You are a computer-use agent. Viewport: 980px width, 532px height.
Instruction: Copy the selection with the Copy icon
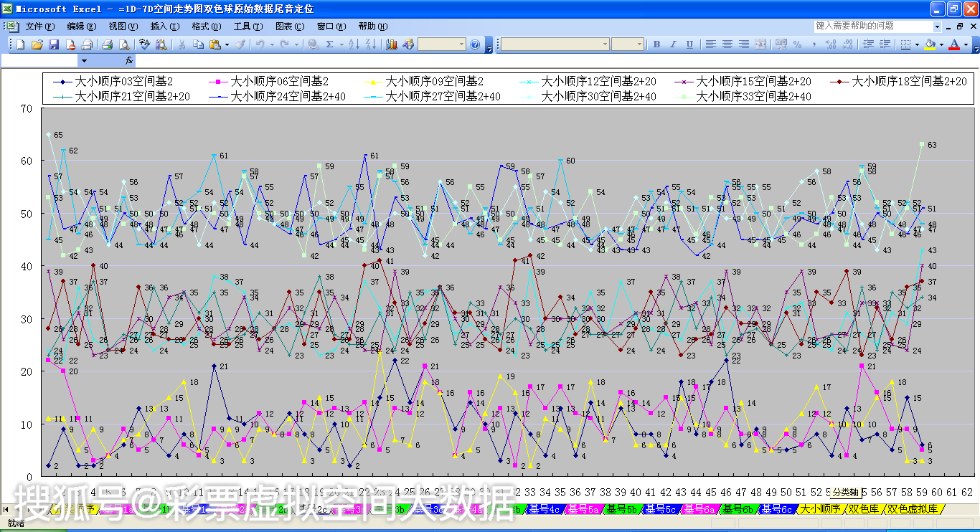point(198,44)
